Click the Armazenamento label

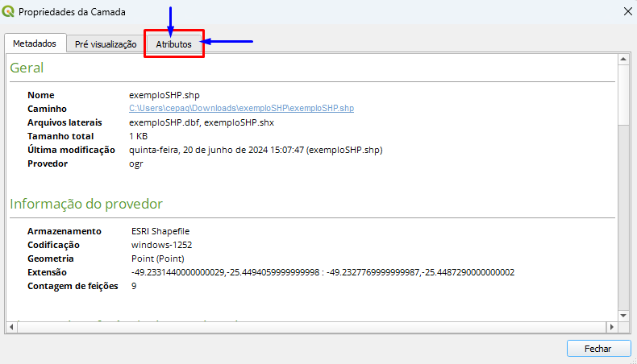click(65, 231)
